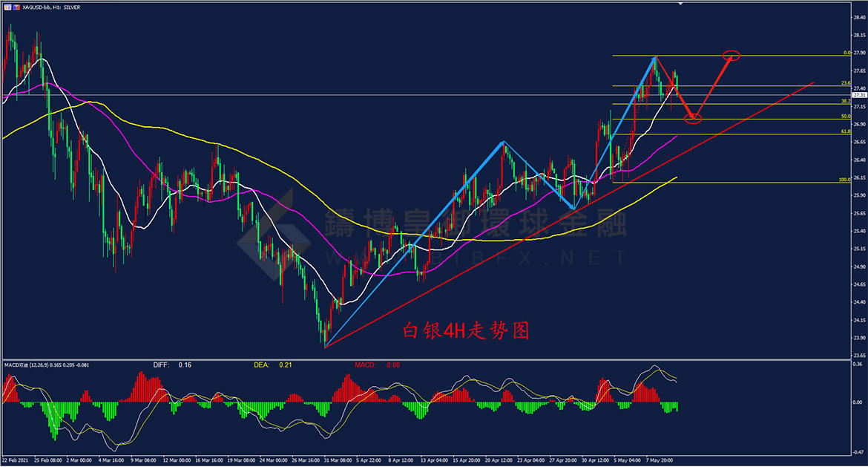
Task: Select the upper red ellipse target marker
Action: tap(731, 55)
